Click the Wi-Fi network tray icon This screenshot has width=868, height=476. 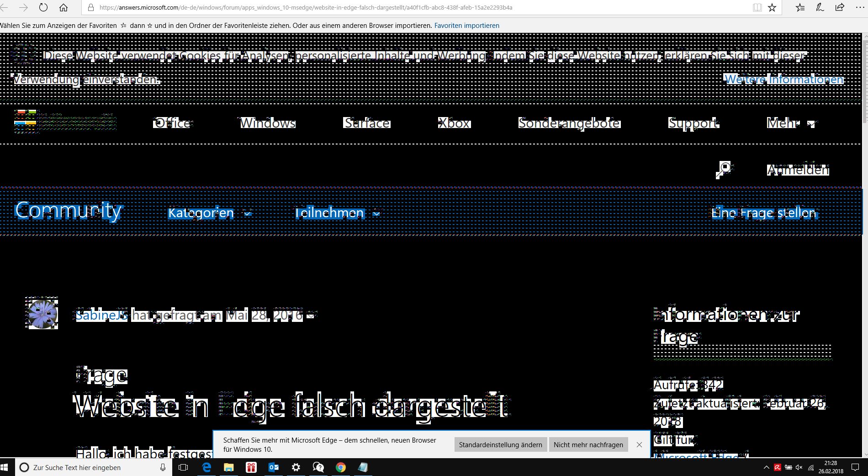(811, 467)
